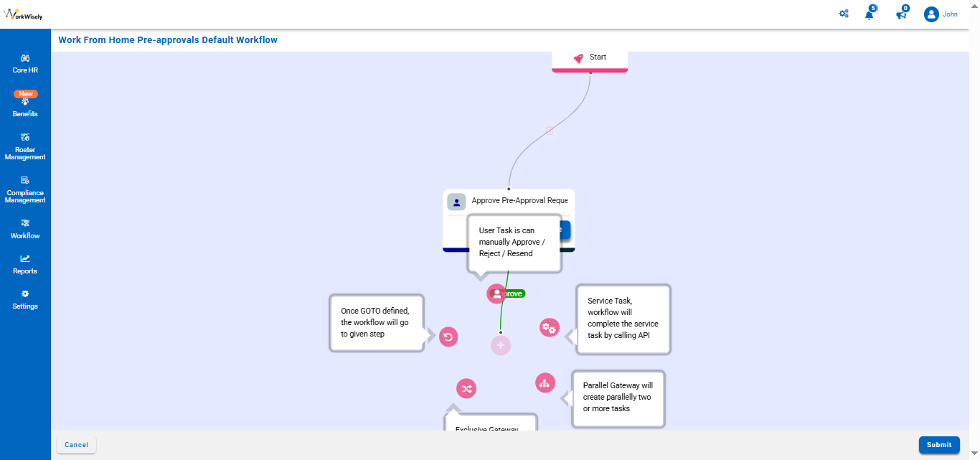Click the User Task person icon
The height and width of the screenshot is (460, 980).
click(496, 294)
